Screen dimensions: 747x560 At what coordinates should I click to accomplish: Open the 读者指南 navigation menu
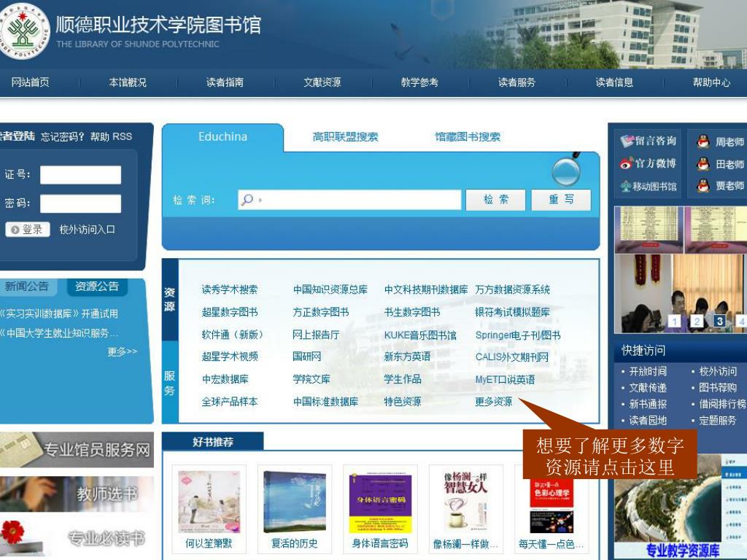point(225,82)
